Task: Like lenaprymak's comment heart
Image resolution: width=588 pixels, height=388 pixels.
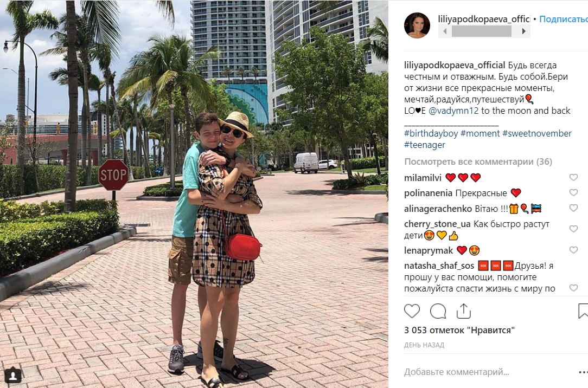Action: click(x=573, y=250)
